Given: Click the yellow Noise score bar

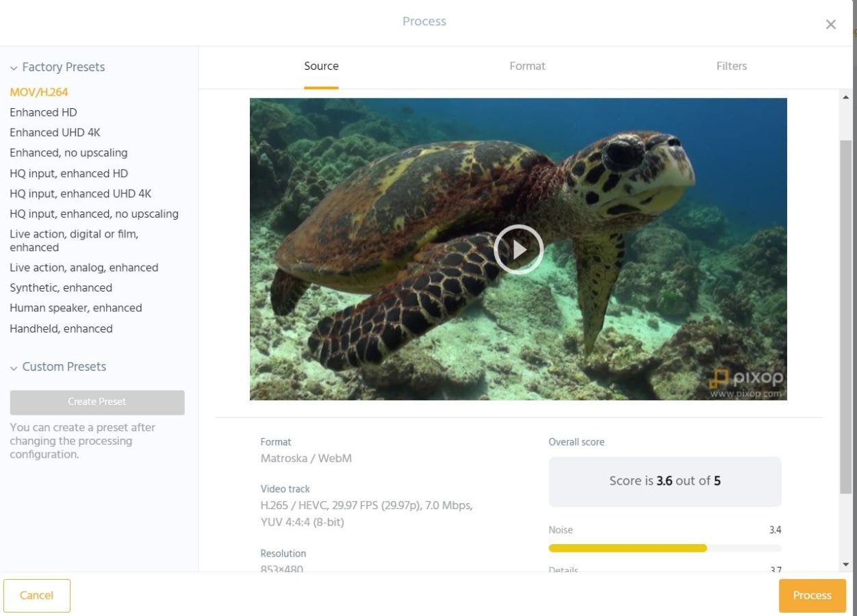Looking at the screenshot, I should 626,548.
